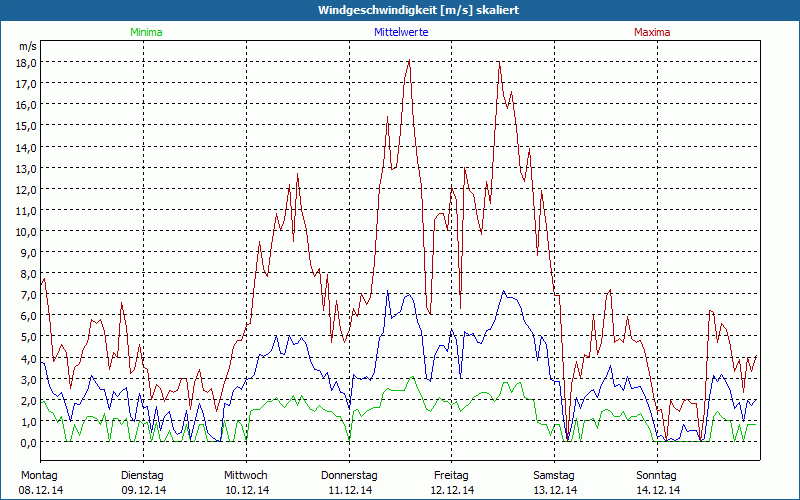
Task: Click the Montag day label
Action: 39,475
